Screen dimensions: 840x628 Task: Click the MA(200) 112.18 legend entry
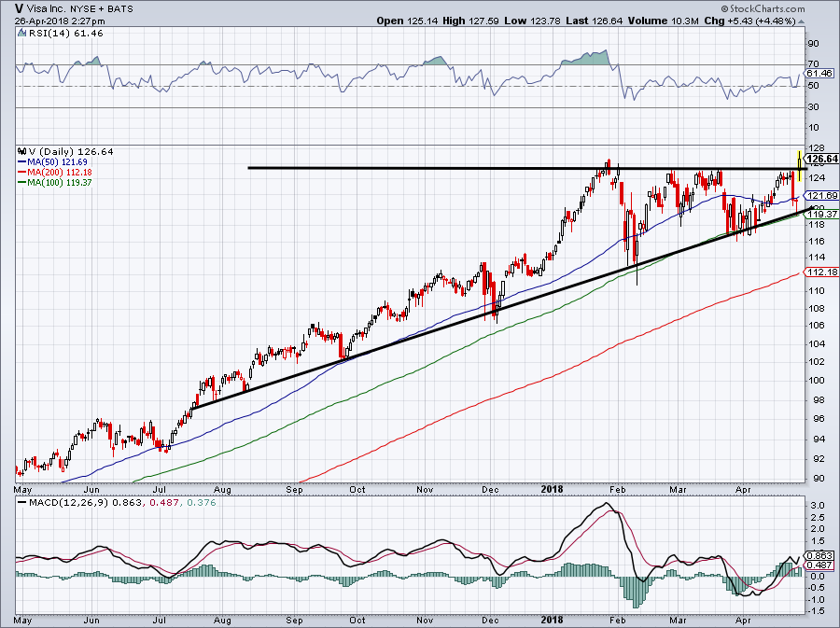point(60,172)
